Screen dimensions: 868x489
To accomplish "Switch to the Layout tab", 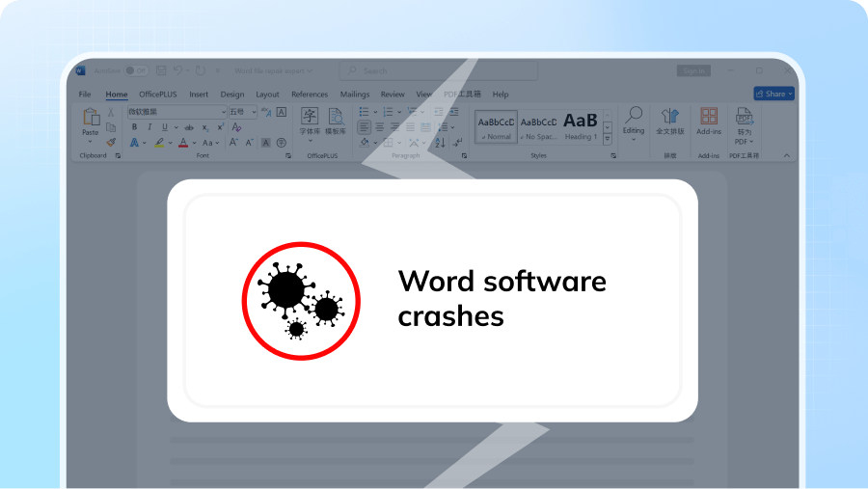I will (x=267, y=95).
